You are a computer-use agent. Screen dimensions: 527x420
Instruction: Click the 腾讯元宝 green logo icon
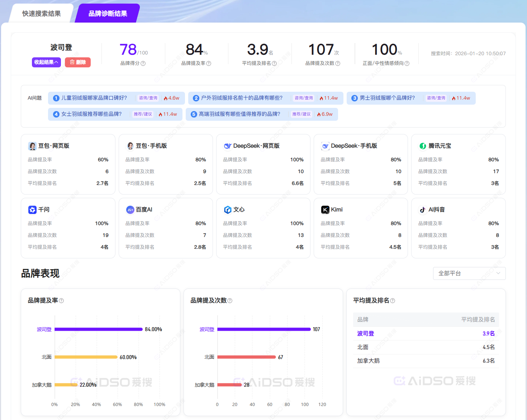423,146
